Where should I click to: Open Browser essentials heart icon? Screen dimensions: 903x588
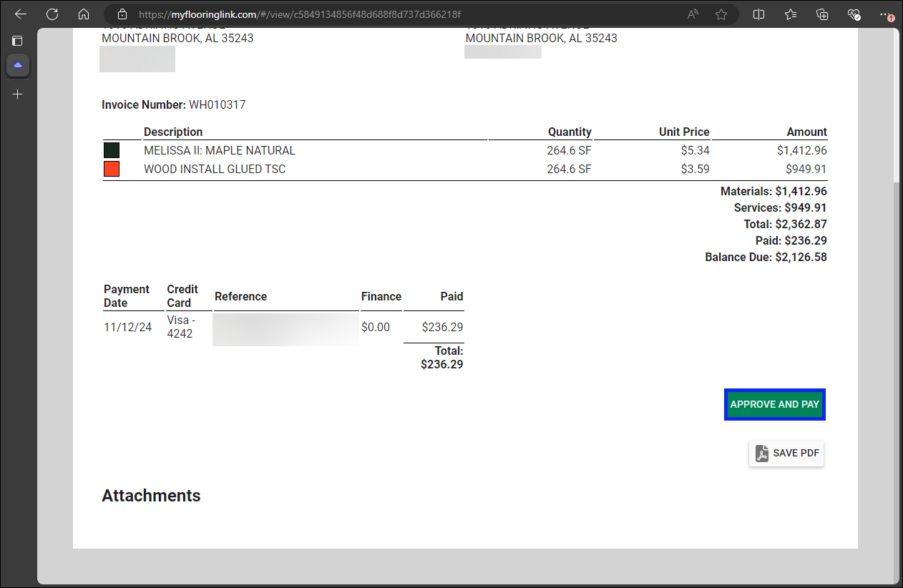click(x=854, y=14)
